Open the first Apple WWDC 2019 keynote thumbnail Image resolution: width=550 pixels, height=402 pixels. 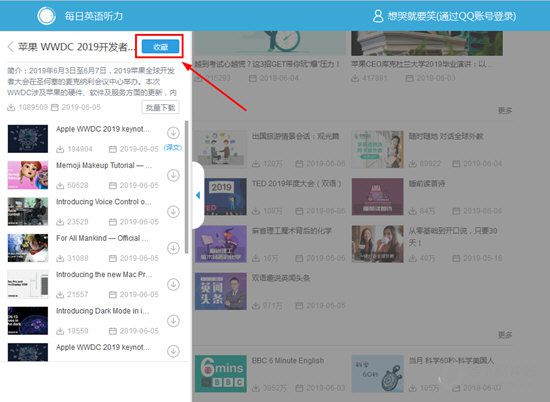28,139
